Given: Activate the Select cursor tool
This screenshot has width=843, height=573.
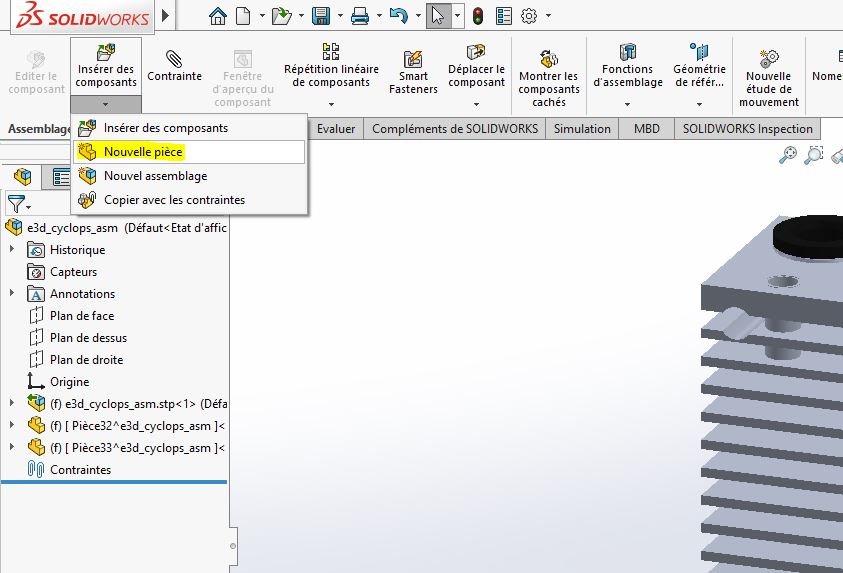Looking at the screenshot, I should (x=439, y=16).
